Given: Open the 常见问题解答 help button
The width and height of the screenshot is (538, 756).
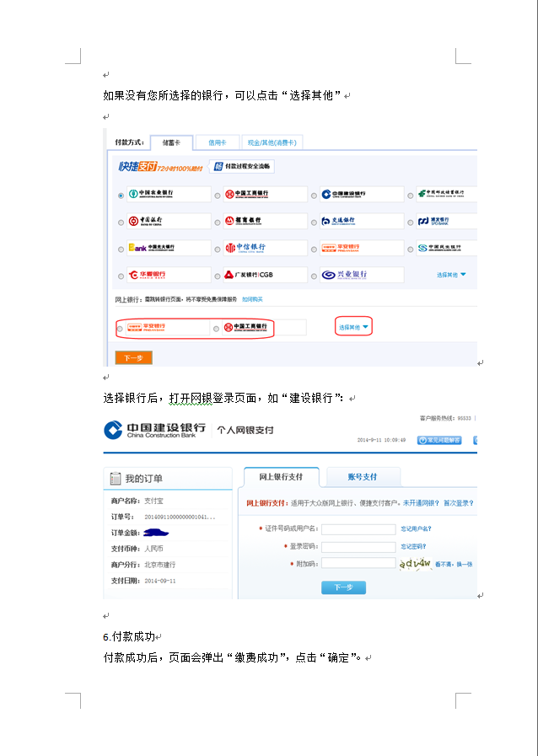Looking at the screenshot, I should (439, 440).
